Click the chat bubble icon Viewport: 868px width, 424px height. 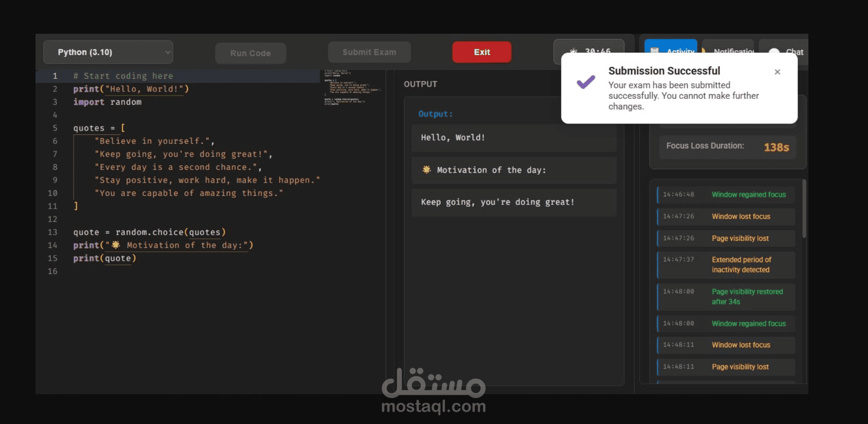click(774, 50)
